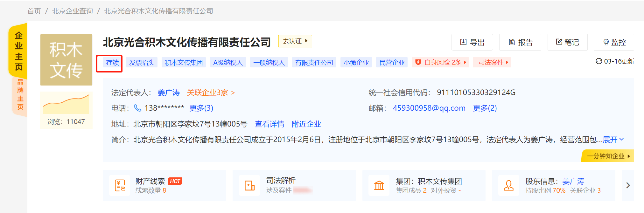Open 关联企业3家 link
This screenshot has height=213, width=644.
[211, 93]
